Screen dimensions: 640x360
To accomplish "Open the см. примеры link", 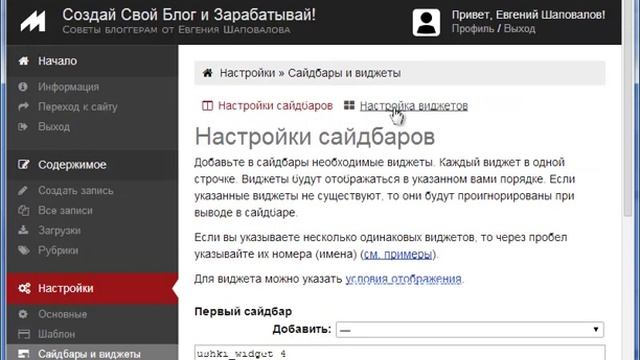I will pyautogui.click(x=398, y=254).
